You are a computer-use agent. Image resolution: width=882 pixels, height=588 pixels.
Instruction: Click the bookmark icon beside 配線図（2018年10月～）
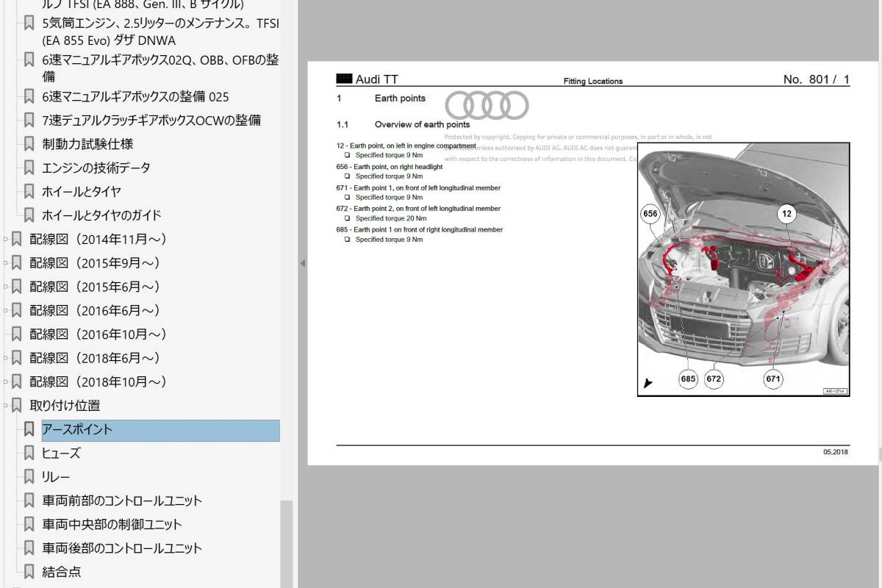16,381
